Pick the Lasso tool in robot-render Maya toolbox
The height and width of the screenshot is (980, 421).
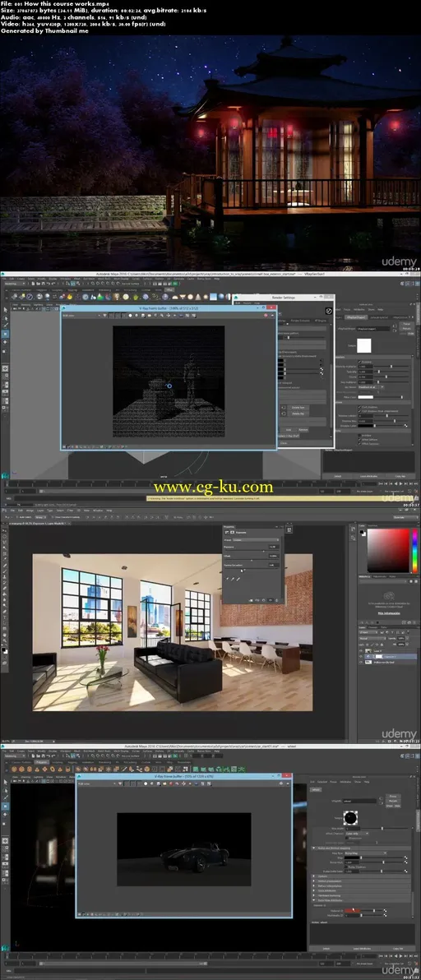click(x=5, y=317)
